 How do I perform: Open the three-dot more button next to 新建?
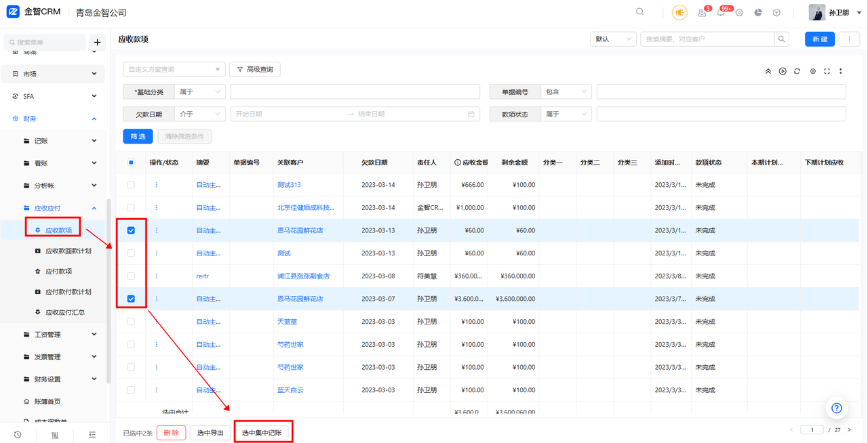coord(849,39)
